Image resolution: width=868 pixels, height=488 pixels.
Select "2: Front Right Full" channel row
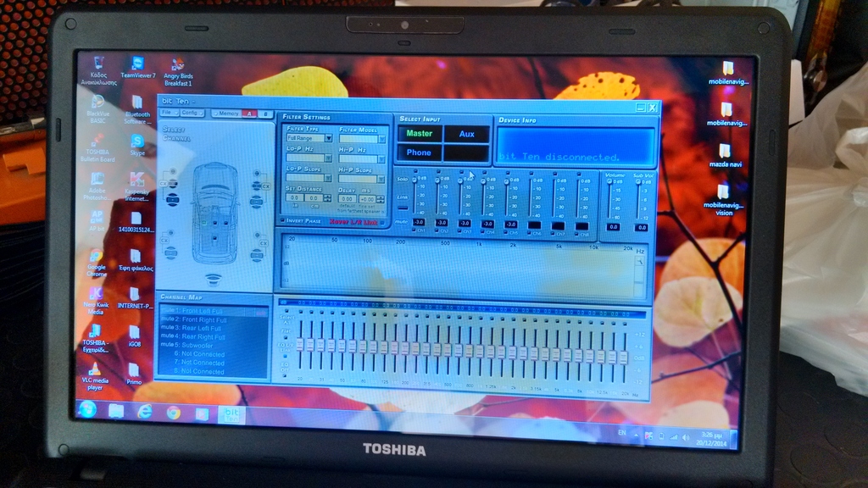213,319
